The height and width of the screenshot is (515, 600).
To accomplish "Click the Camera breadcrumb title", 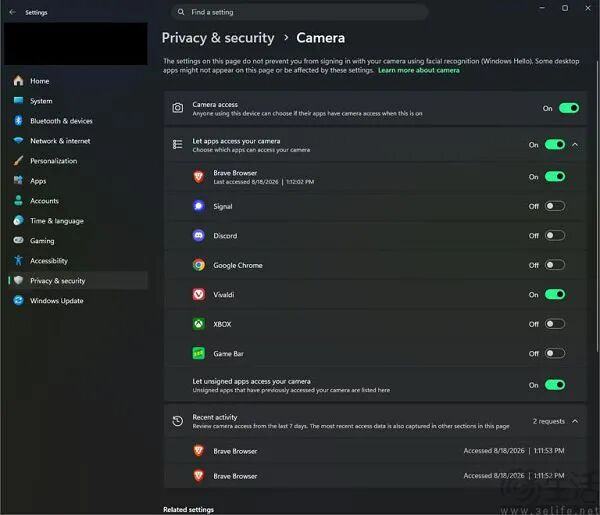I will coord(321,38).
